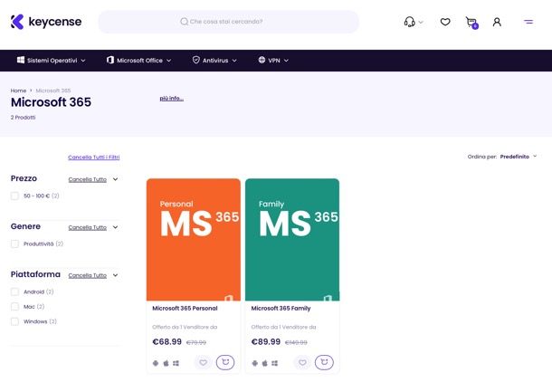The width and height of the screenshot is (552, 392).
Task: Open the Microsoft Office menu
Action: tap(139, 61)
